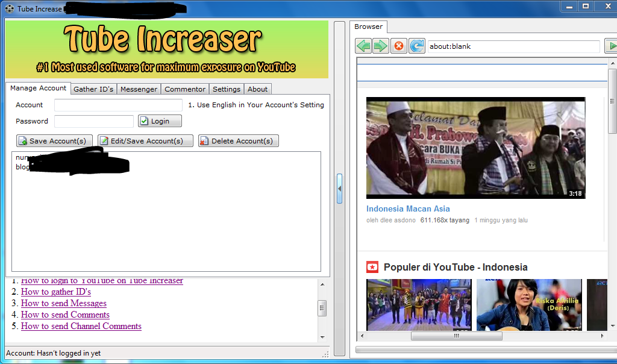
Task: Open the Messenger tab
Action: point(139,89)
